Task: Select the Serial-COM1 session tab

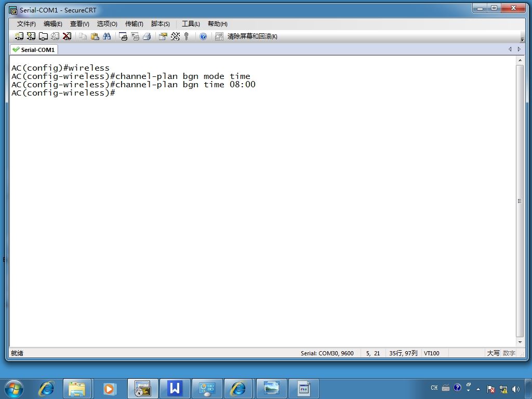Action: [x=34, y=50]
